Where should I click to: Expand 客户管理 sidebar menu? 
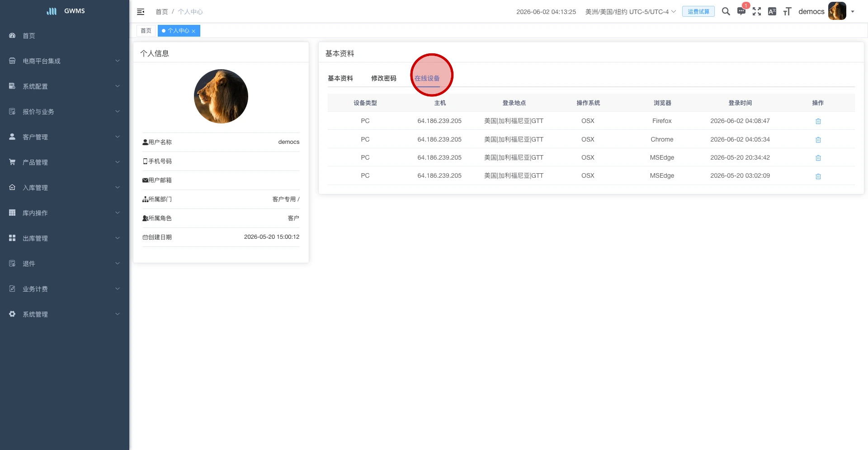(65, 137)
